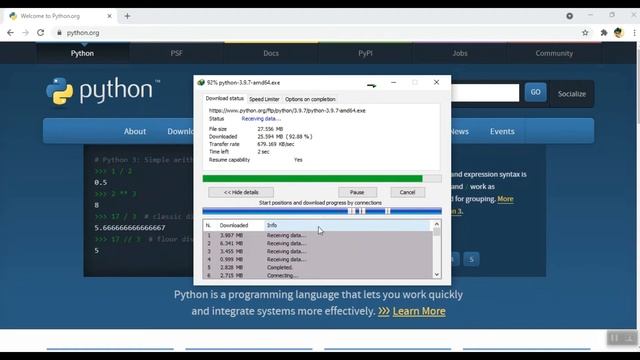Open the Socialize dropdown

tap(572, 94)
